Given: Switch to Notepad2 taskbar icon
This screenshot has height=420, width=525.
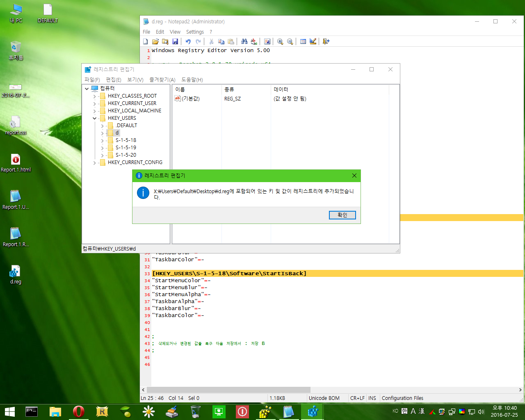Looking at the screenshot, I should point(289,411).
